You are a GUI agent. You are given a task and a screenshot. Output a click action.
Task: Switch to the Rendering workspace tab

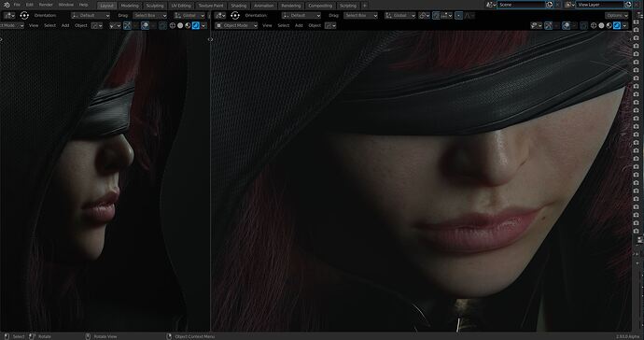click(291, 6)
